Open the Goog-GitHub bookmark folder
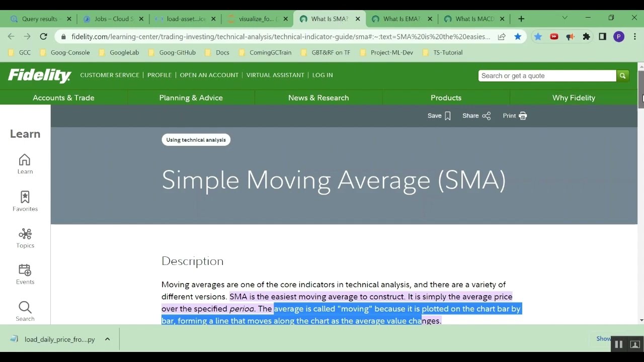Screen dimensions: 644x362 (172, 52)
